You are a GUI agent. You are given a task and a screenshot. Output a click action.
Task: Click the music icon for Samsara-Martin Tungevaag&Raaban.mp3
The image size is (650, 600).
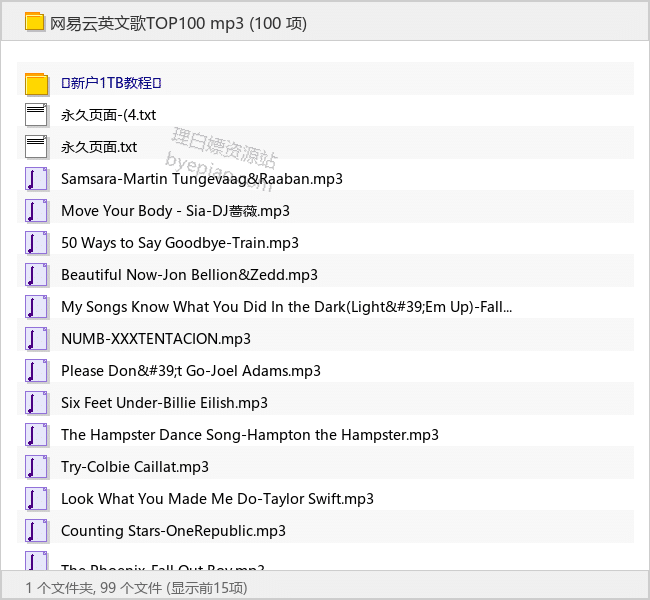tap(36, 179)
